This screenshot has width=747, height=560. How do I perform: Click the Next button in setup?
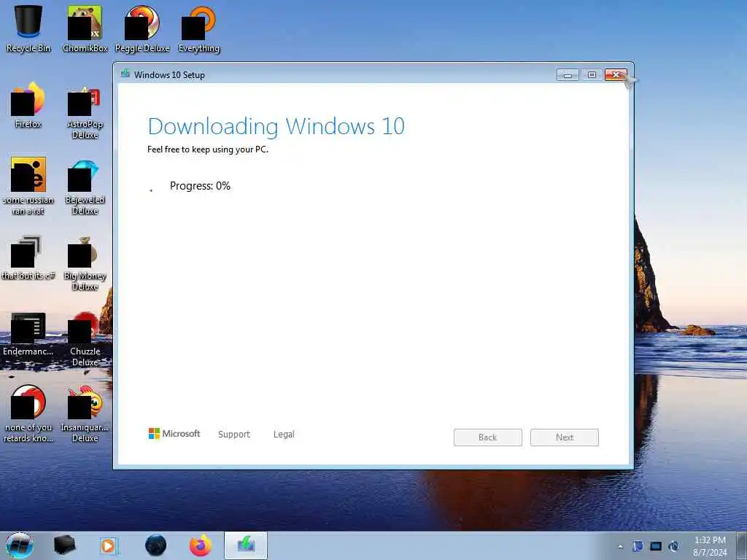565,437
